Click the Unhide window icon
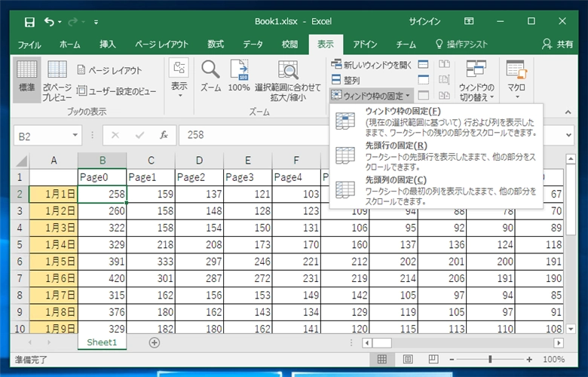The width and height of the screenshot is (588, 377). (x=423, y=95)
